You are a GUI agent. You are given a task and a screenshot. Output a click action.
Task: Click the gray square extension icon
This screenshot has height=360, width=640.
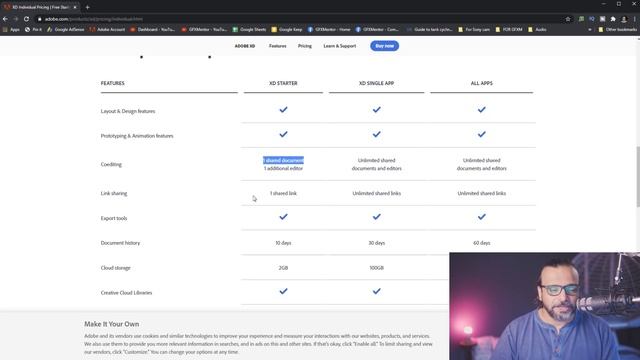point(602,19)
